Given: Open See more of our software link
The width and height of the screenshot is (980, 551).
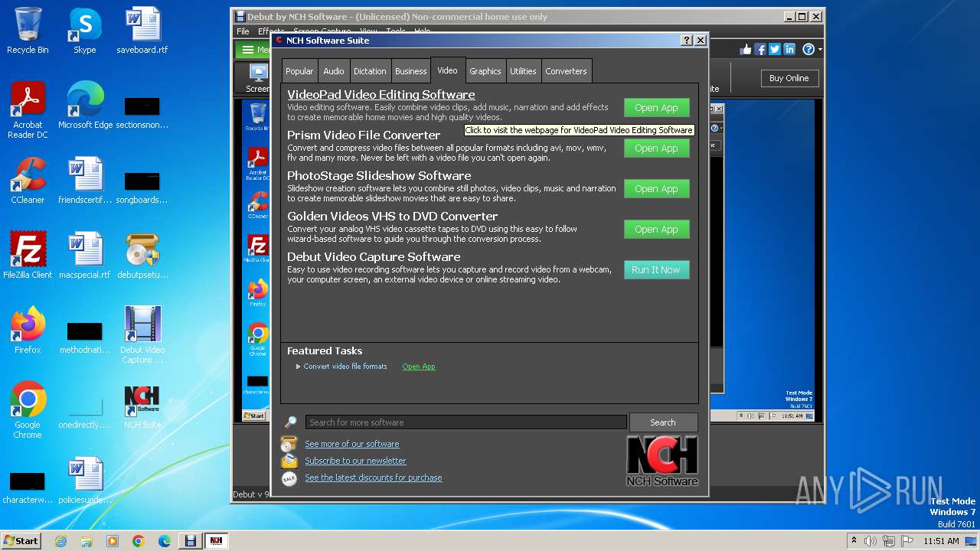Looking at the screenshot, I should pyautogui.click(x=351, y=444).
